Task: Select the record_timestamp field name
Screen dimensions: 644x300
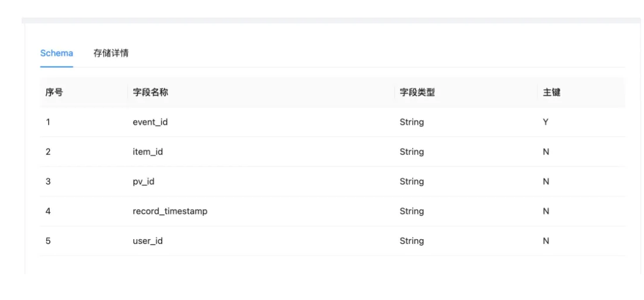Action: click(x=170, y=211)
